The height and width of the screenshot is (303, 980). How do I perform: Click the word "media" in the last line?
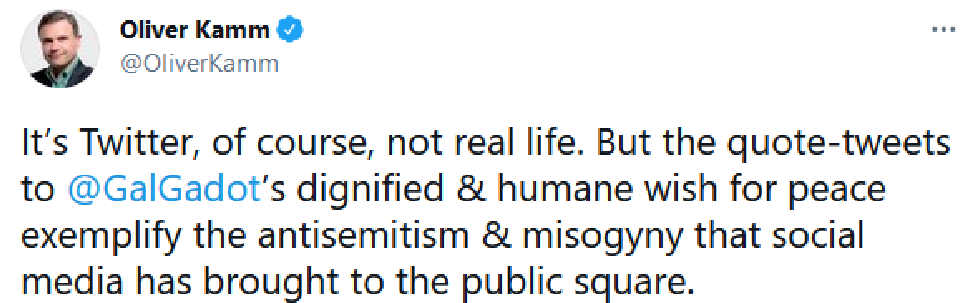coord(72,282)
